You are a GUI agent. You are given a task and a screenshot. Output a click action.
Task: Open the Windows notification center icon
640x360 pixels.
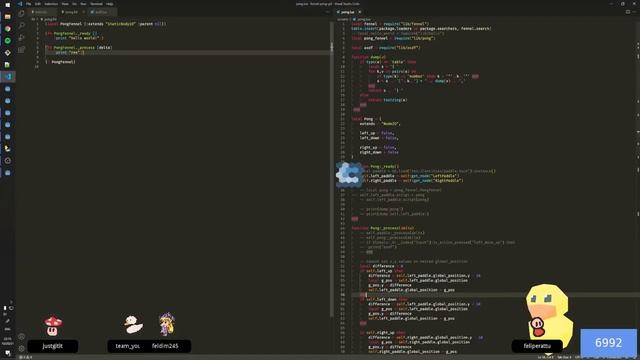7,353
